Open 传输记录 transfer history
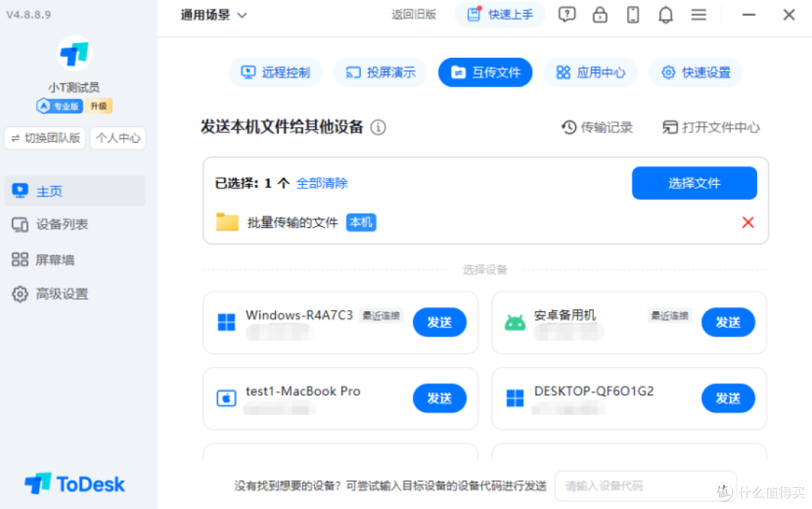Screen dimensions: 812x509 point(597,127)
